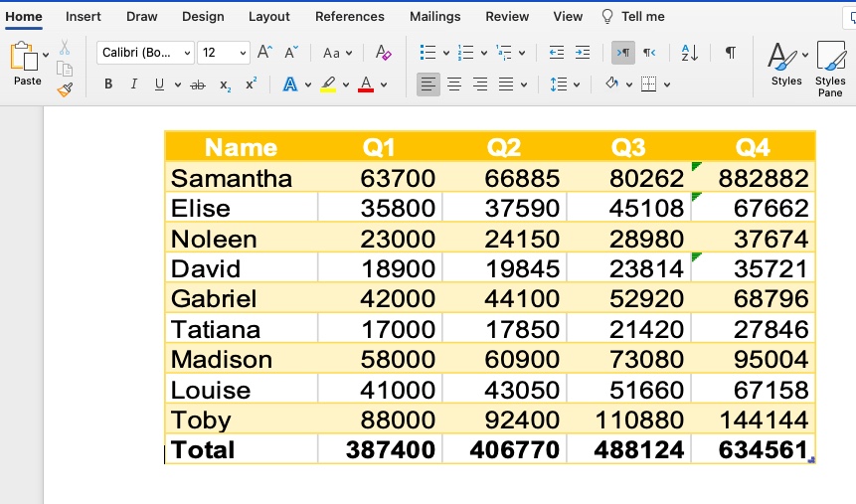Open the Styles Pane
The width and height of the screenshot is (856, 504).
[x=830, y=69]
